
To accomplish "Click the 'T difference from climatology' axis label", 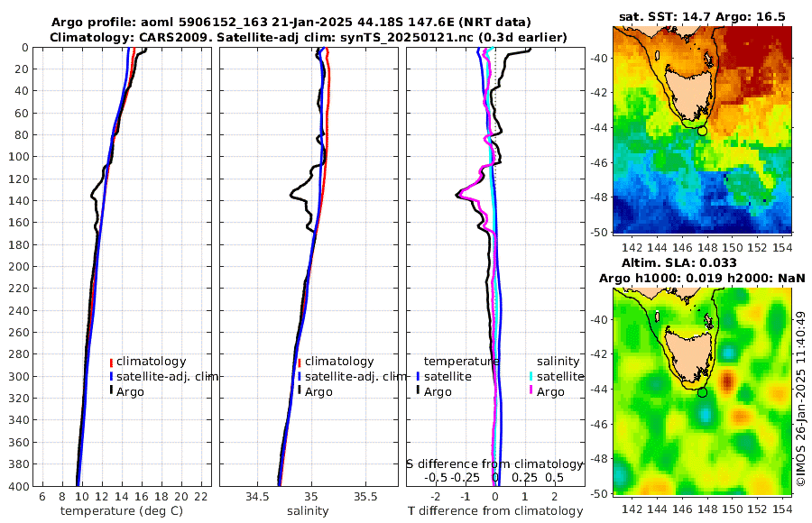I will (x=495, y=511).
